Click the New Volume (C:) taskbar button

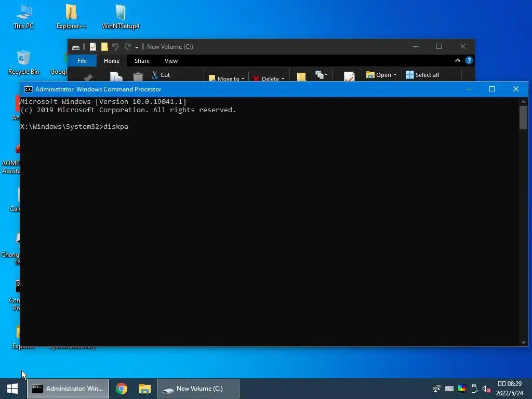click(x=198, y=389)
